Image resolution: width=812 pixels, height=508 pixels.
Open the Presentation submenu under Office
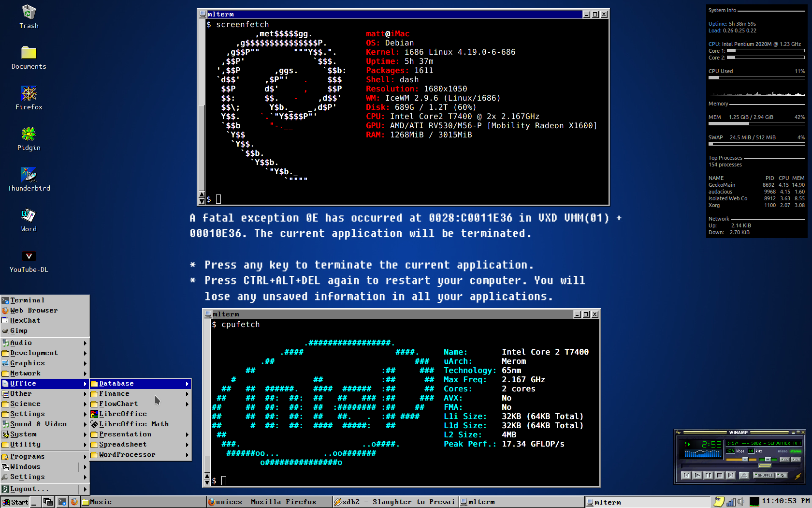click(141, 434)
